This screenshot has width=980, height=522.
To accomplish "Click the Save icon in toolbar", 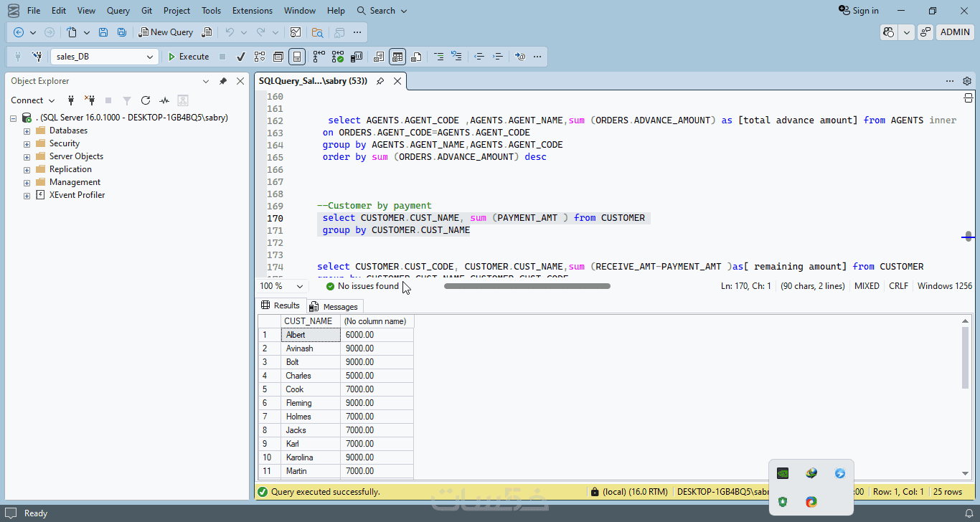I will [103, 32].
